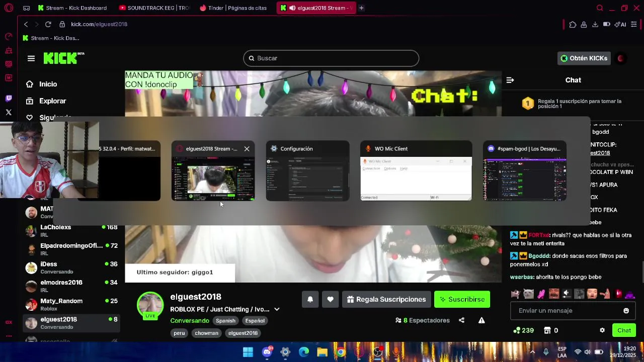Open the browser downloads icon
This screenshot has width=644, height=362.
(x=595, y=24)
